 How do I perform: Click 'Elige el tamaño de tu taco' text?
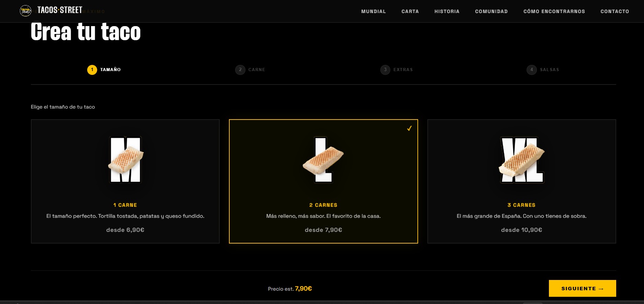[63, 107]
